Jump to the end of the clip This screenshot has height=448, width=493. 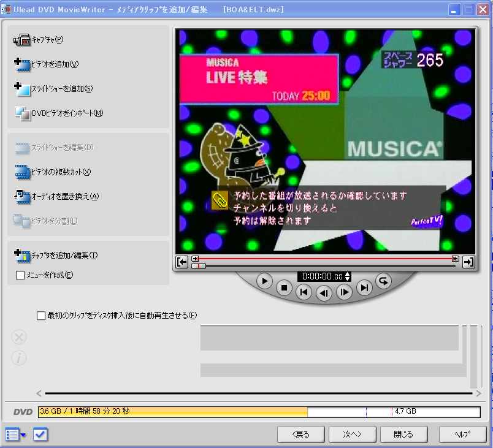[364, 287]
